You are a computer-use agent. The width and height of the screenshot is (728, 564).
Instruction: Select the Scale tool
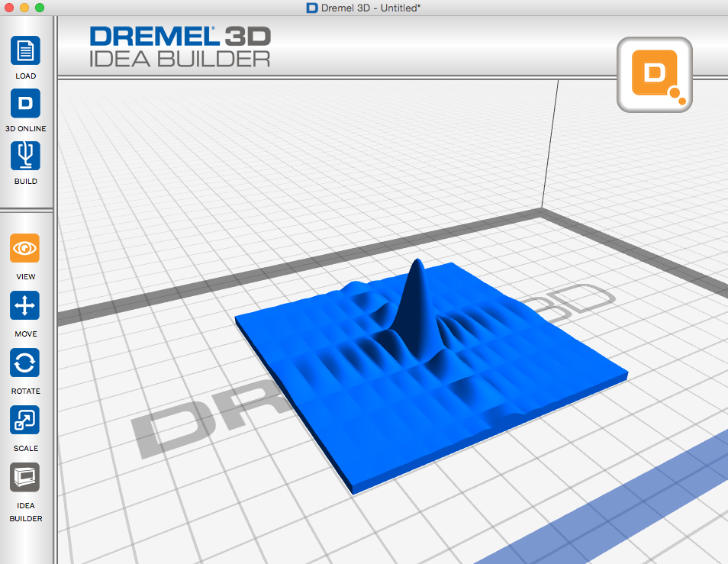[24, 420]
